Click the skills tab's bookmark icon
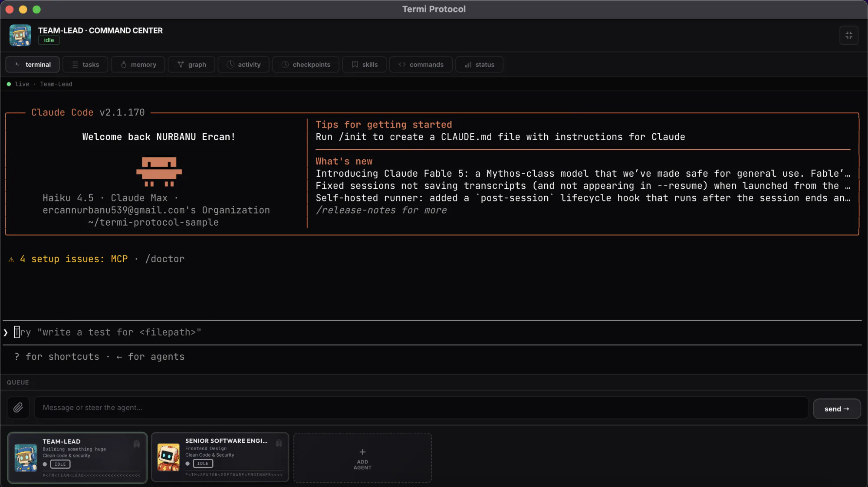The image size is (868, 487). click(x=355, y=64)
